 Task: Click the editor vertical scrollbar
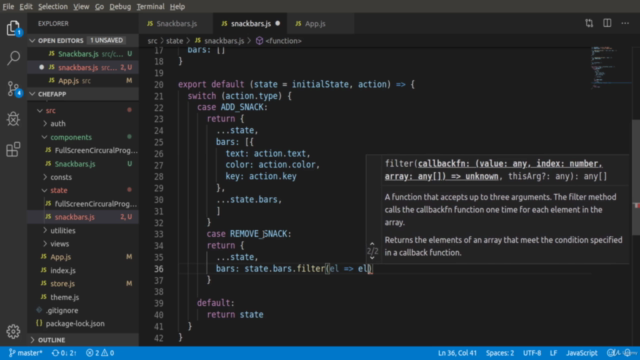pyautogui.click(x=636, y=177)
